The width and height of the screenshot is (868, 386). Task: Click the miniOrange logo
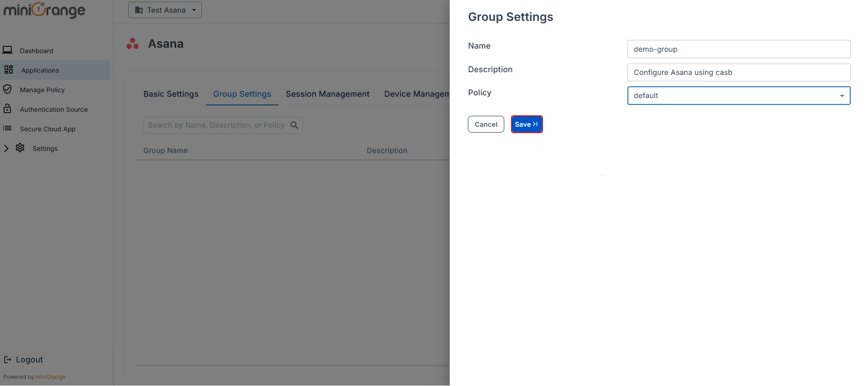pos(44,10)
